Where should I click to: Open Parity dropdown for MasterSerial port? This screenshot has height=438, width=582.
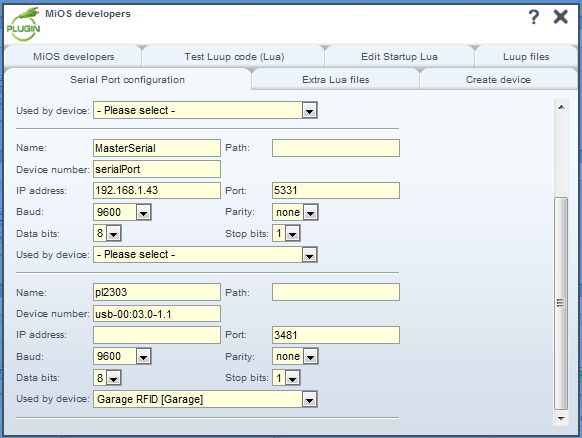pyautogui.click(x=295, y=212)
